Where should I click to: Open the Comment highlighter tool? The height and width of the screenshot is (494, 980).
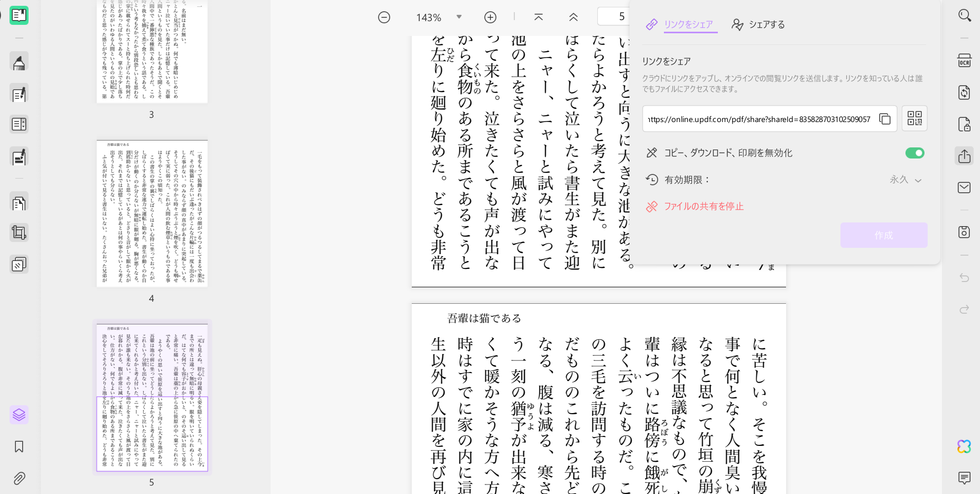click(x=19, y=62)
